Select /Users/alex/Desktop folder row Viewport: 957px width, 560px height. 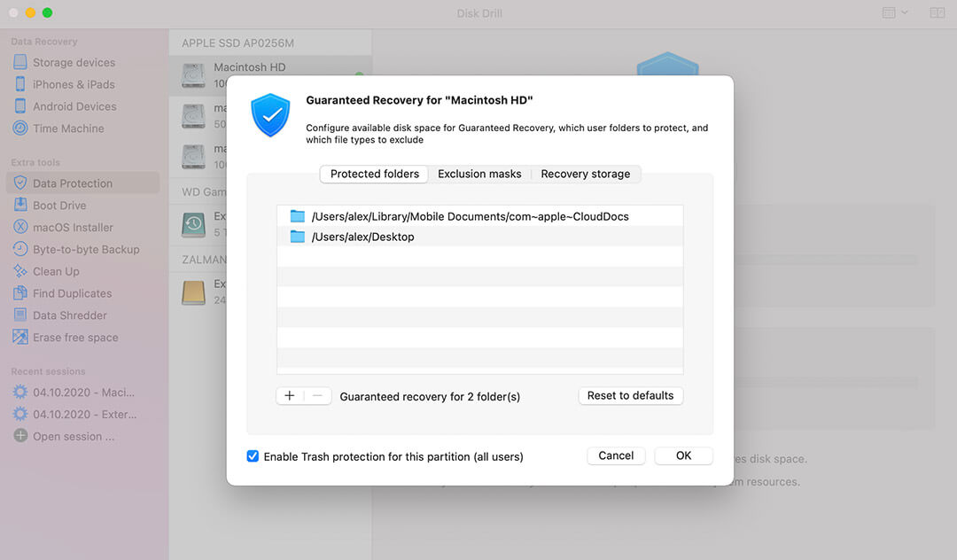(479, 236)
